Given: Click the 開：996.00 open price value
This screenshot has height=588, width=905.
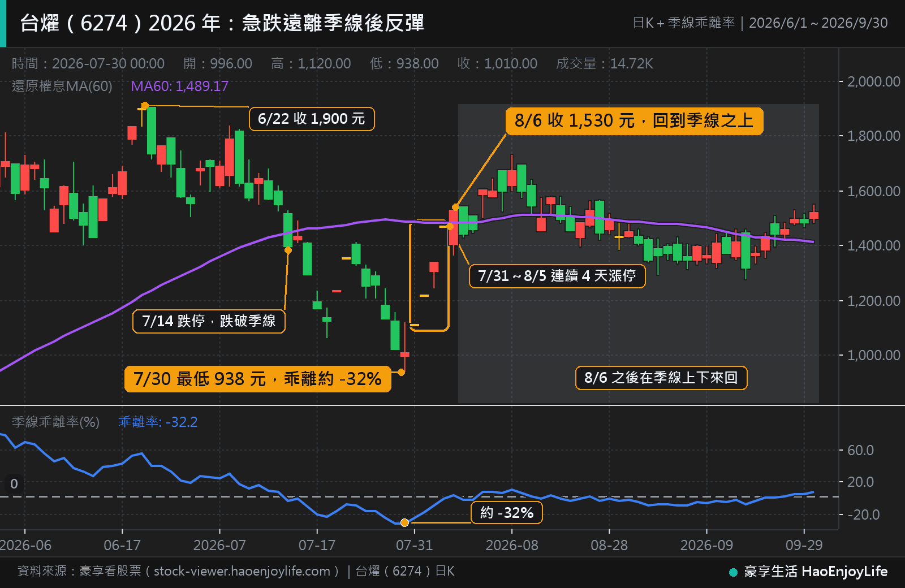Looking at the screenshot, I should click(218, 63).
